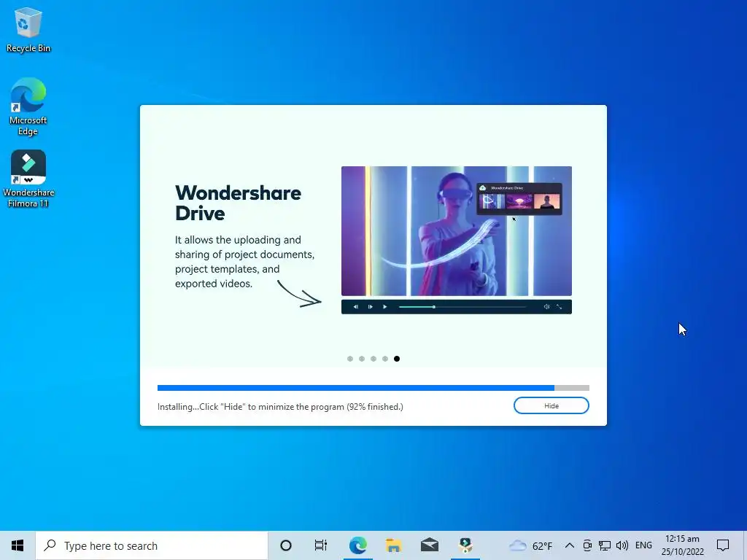Click the Wondershare Drive popup in preview

point(519,198)
